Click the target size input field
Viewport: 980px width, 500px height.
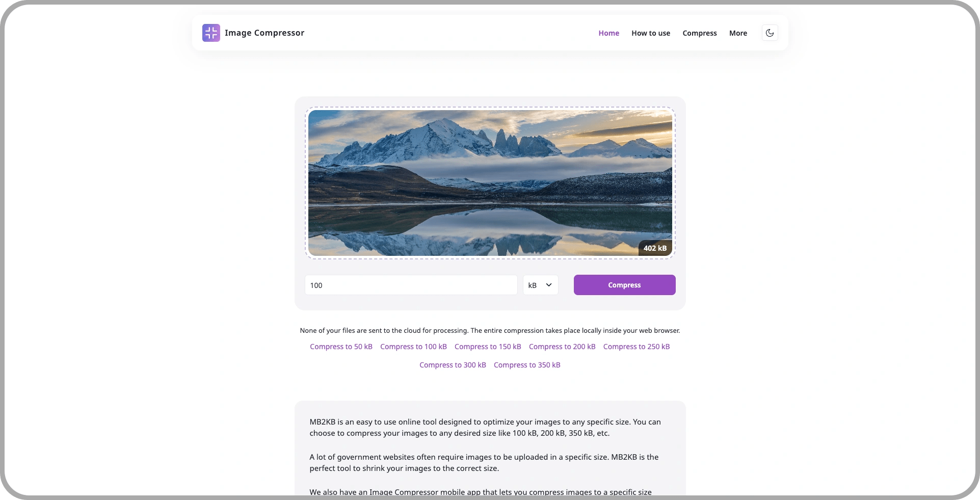411,285
